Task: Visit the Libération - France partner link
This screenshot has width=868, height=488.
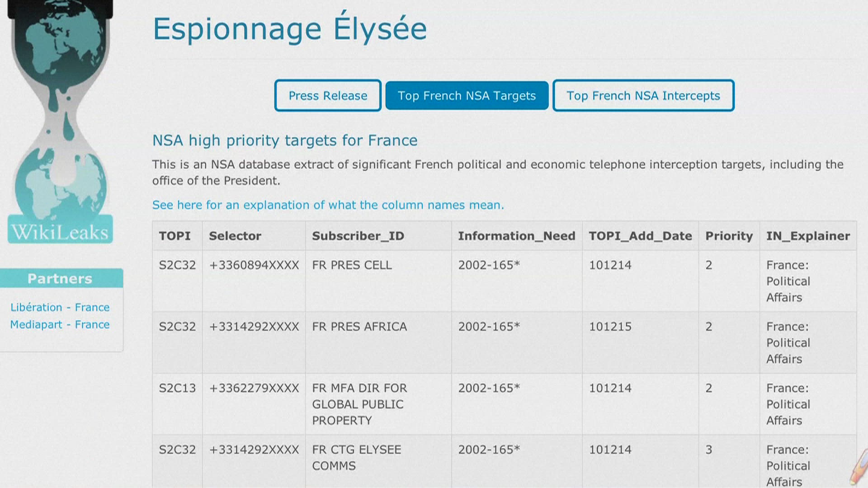Action: pyautogui.click(x=60, y=308)
